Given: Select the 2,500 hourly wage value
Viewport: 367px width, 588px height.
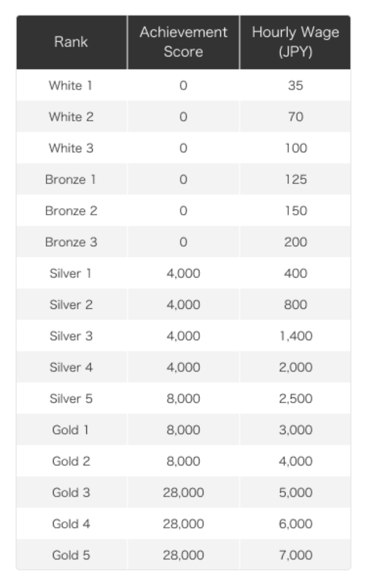Looking at the screenshot, I should 295,399.
